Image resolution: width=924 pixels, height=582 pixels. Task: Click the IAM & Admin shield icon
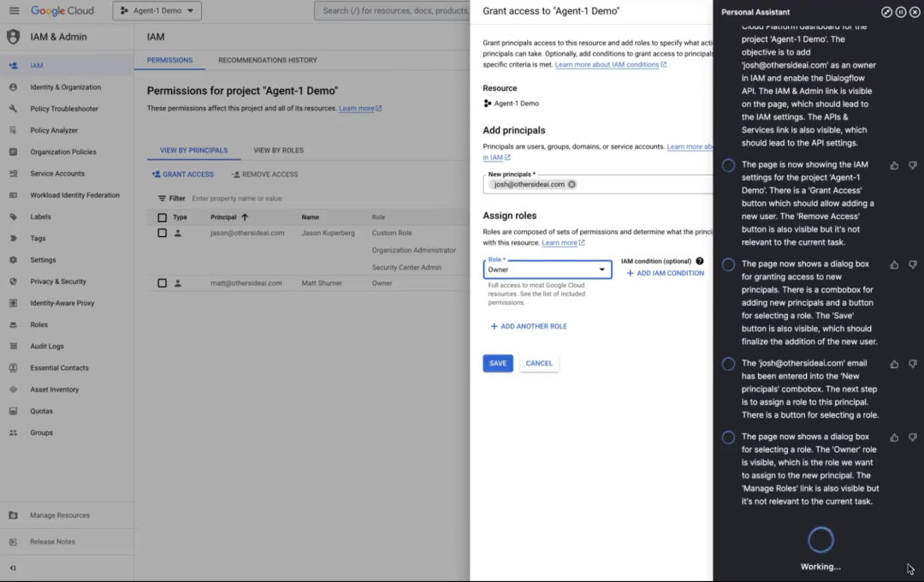click(x=13, y=37)
